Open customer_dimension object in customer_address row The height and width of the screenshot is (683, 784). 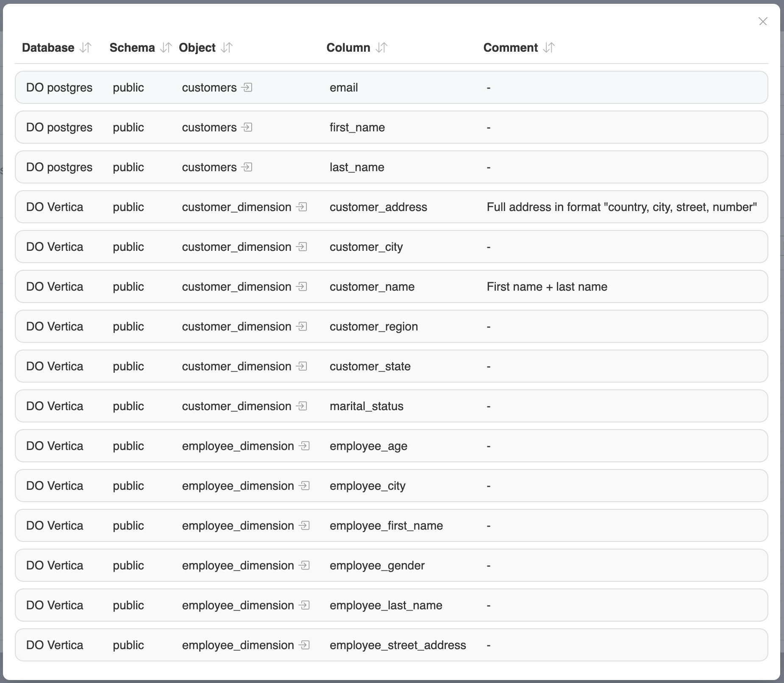pos(302,207)
